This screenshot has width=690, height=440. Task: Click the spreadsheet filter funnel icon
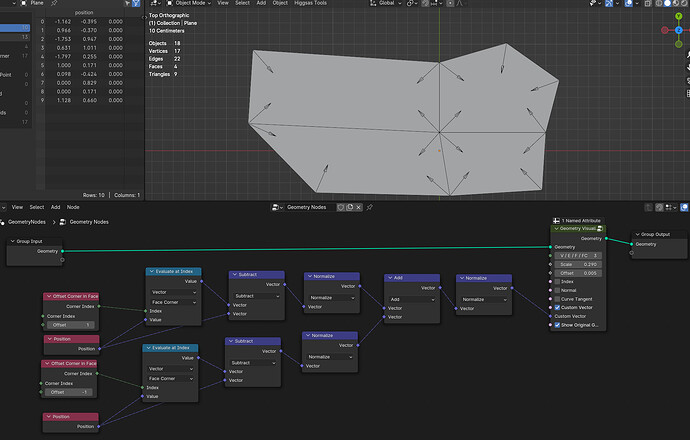coord(136,3)
